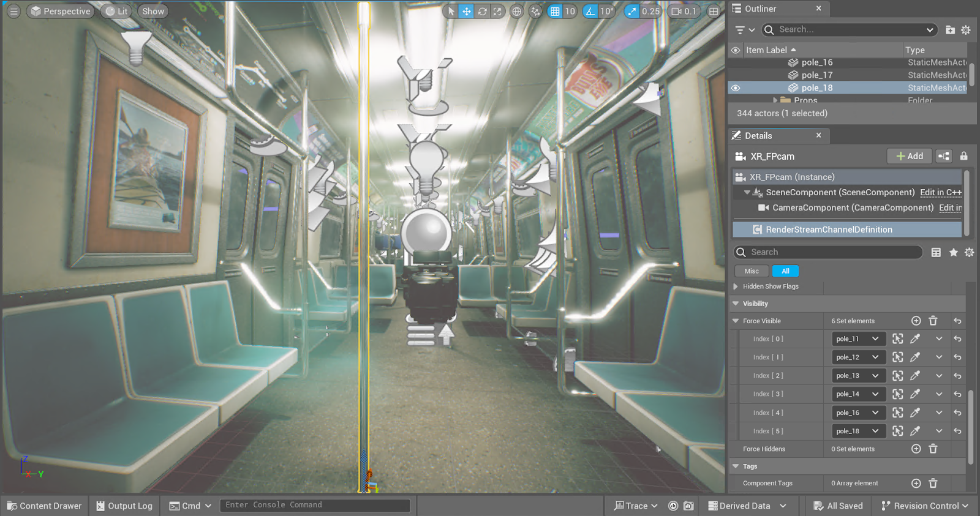This screenshot has height=516, width=980.
Task: Open the viewport Show flags menu
Action: pos(153,11)
